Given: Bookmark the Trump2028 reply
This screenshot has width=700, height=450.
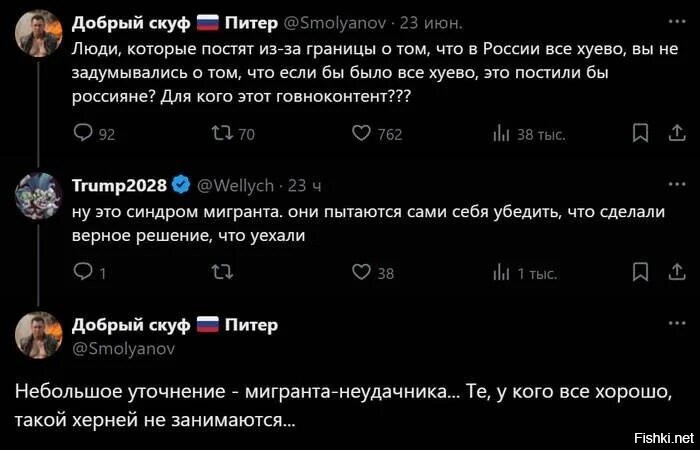Looking at the screenshot, I should pos(641,272).
